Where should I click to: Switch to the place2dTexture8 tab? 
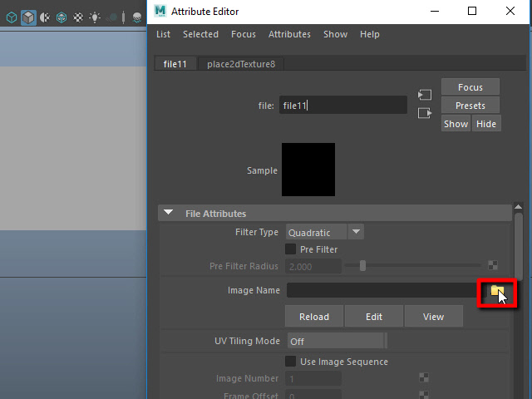tap(241, 64)
